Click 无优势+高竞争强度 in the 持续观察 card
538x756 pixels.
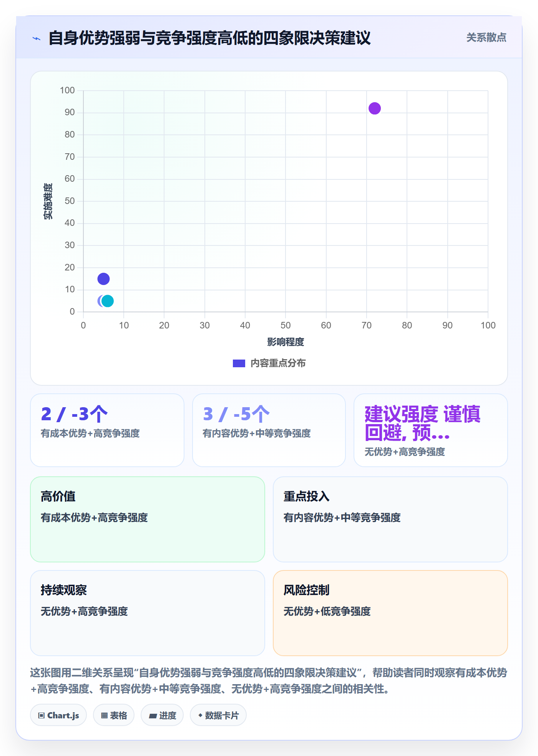coord(84,611)
